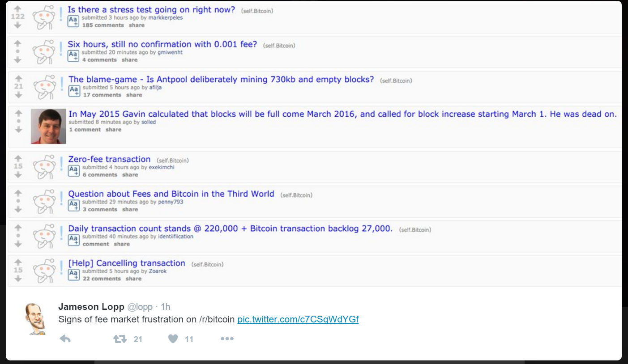Upvote the Gavin calculated blocks post
628x364 pixels.
point(18,113)
